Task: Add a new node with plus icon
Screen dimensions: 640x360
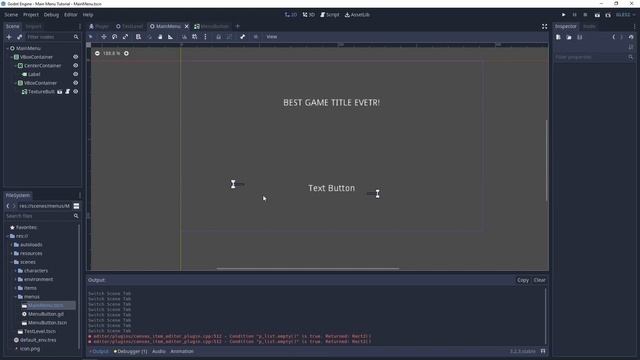Action: point(9,37)
